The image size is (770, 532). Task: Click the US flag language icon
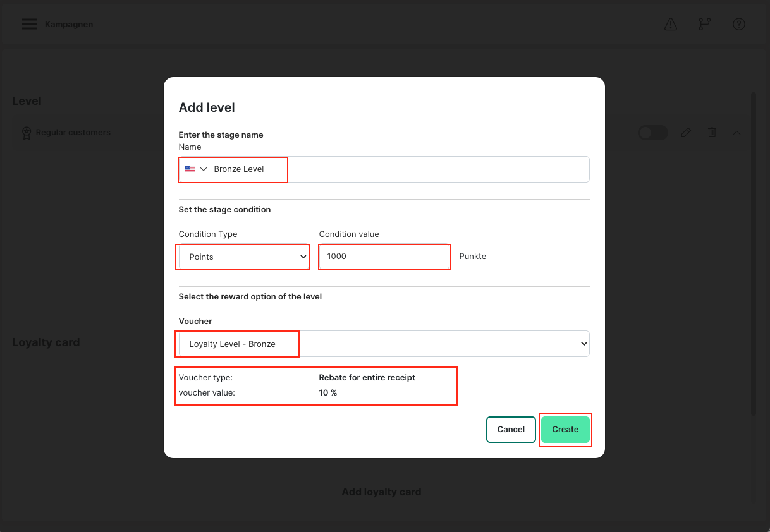[190, 169]
